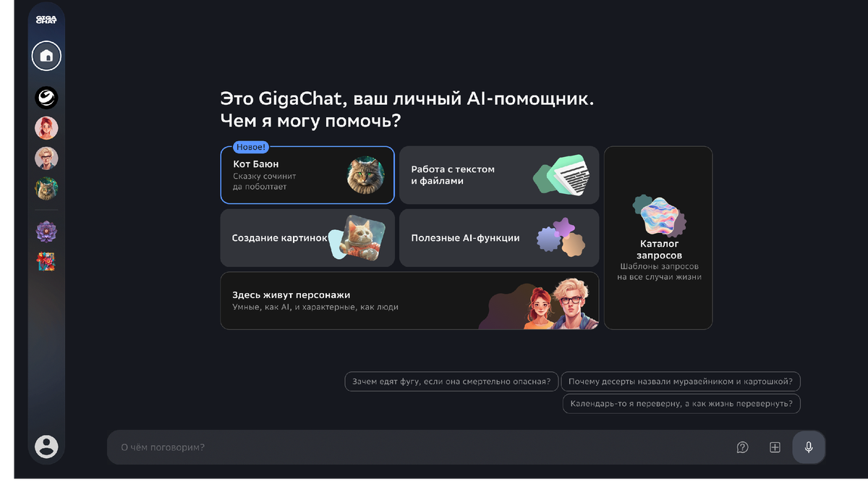Click the GigaChat logo in sidebar
868x495 pixels.
point(46,20)
